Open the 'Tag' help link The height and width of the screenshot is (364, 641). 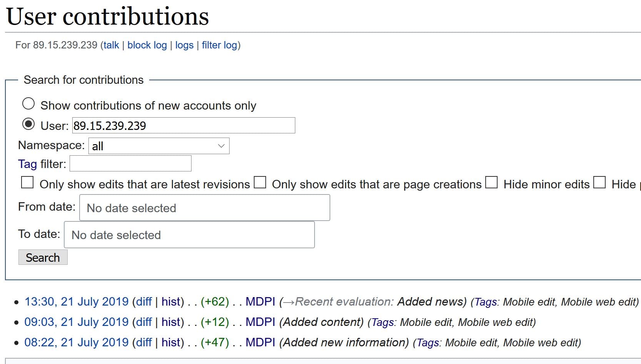pos(27,164)
